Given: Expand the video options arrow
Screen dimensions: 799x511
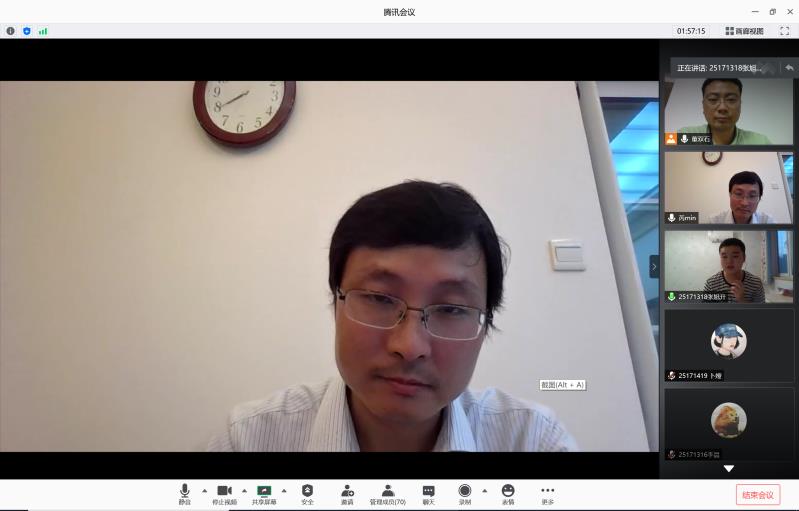Looking at the screenshot, I should (244, 491).
